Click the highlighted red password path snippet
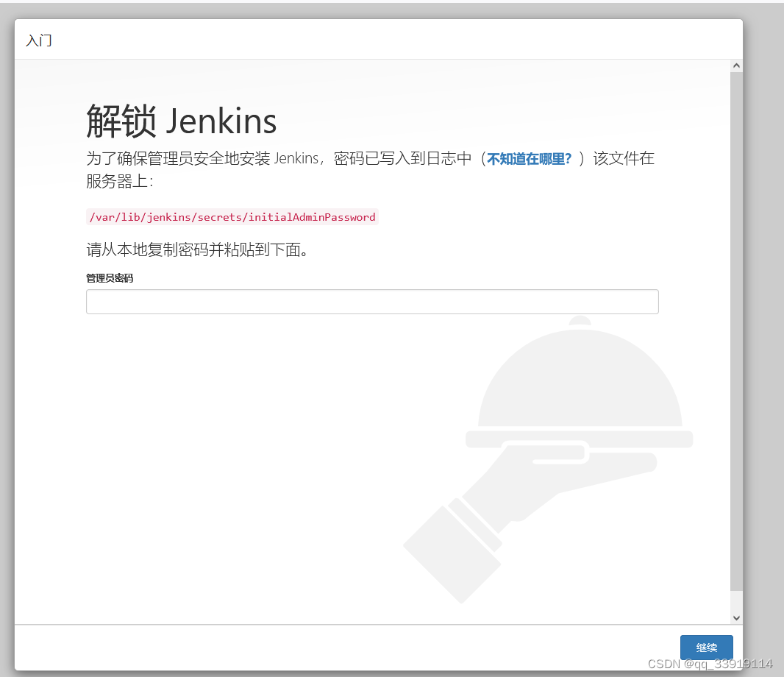784x677 pixels. pos(232,217)
